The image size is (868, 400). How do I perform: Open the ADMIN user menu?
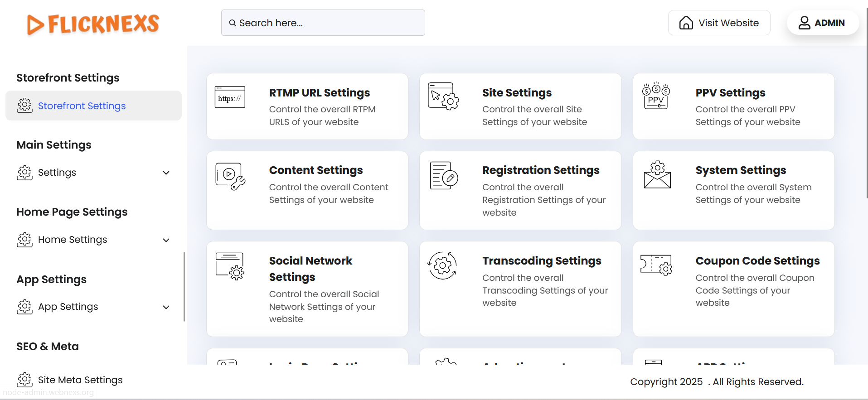pos(822,23)
